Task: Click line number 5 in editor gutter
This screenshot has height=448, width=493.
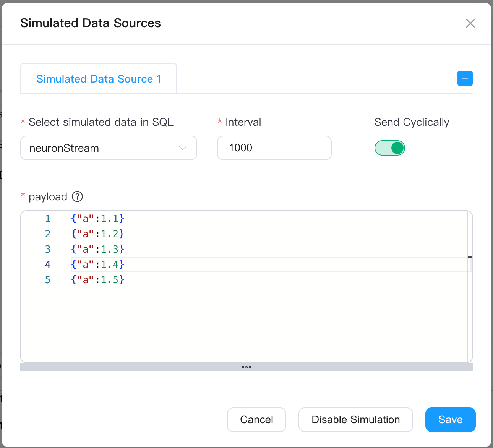Action: (x=48, y=280)
